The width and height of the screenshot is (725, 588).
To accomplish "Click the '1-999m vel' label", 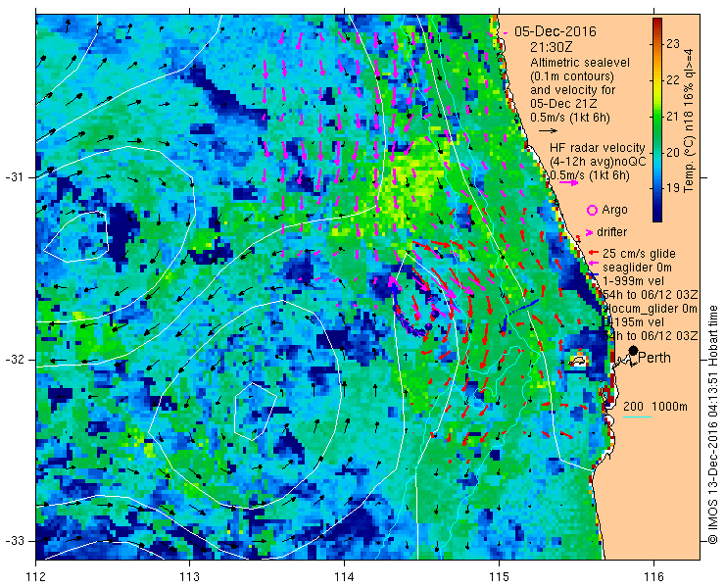I will [x=634, y=281].
